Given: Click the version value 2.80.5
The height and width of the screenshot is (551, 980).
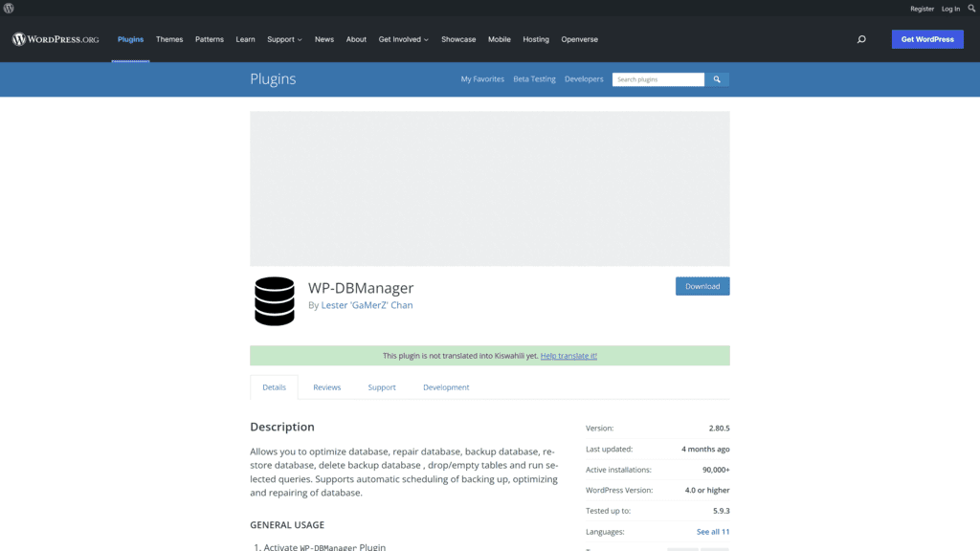Looking at the screenshot, I should [x=720, y=428].
